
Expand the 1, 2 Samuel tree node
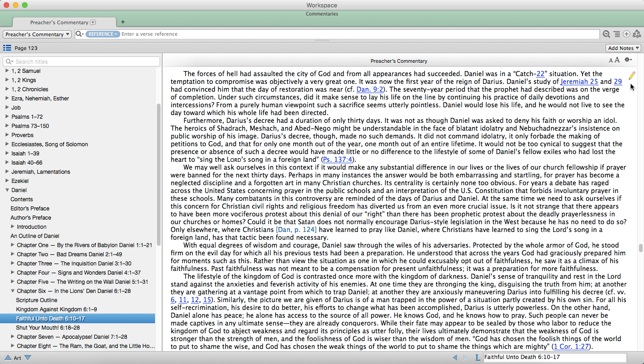tap(7, 71)
